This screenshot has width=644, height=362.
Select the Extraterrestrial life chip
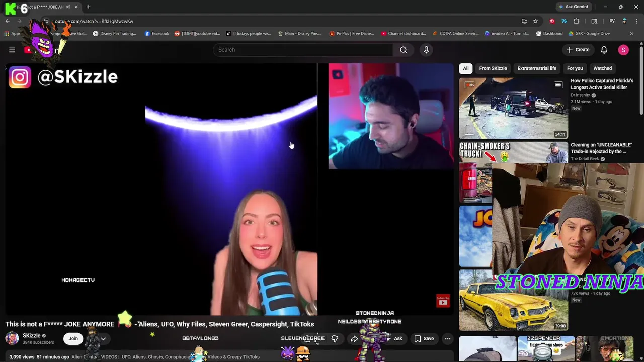click(x=537, y=68)
